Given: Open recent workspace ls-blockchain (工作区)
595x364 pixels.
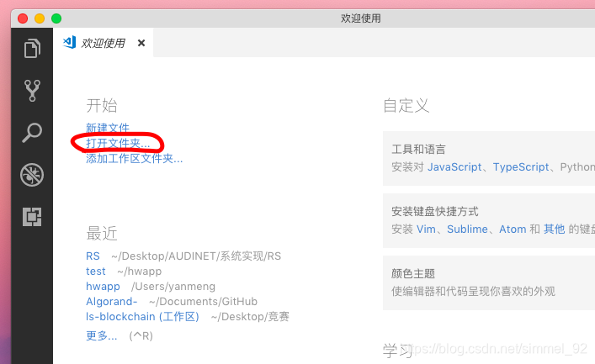Looking at the screenshot, I should [x=142, y=317].
